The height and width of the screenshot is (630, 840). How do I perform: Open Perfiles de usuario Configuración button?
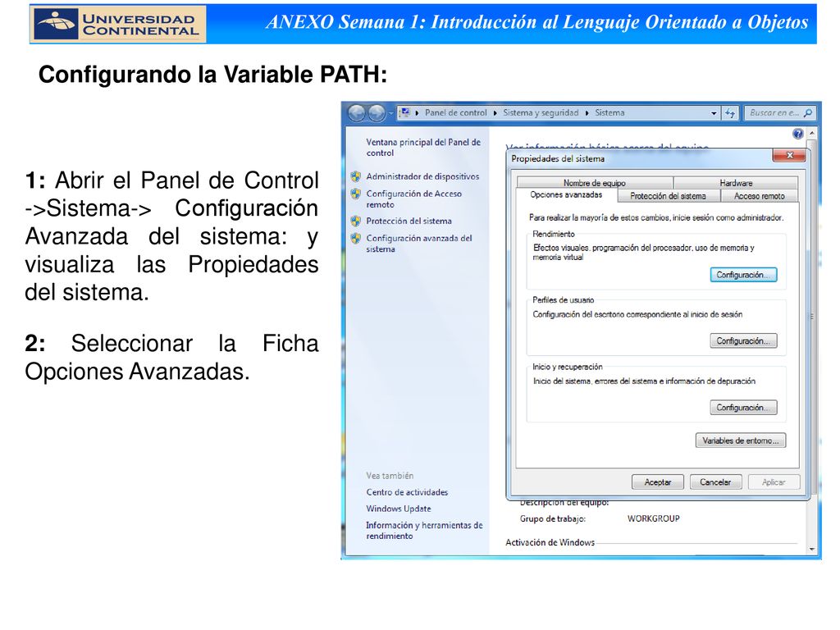click(x=743, y=340)
